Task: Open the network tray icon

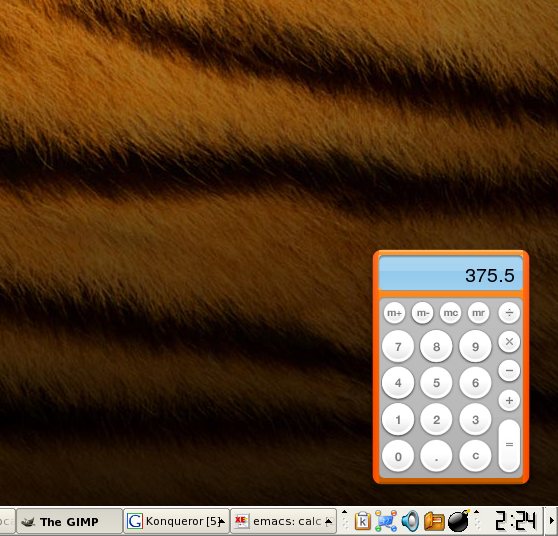Action: [x=386, y=521]
